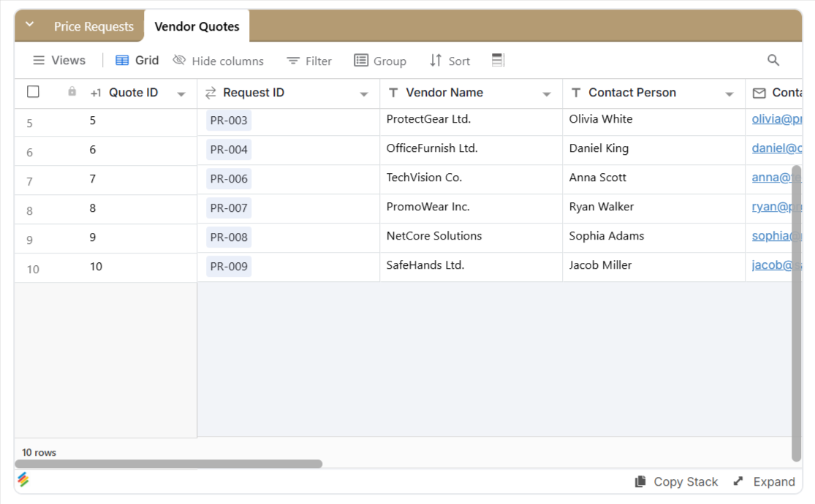
Task: Open Quote ID column dropdown
Action: pyautogui.click(x=181, y=94)
